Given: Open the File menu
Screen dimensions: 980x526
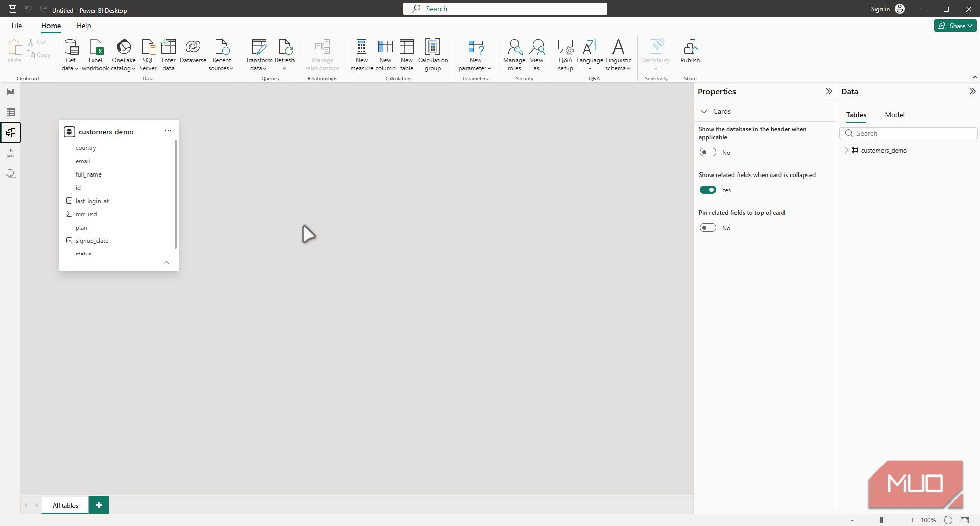Looking at the screenshot, I should click(17, 26).
